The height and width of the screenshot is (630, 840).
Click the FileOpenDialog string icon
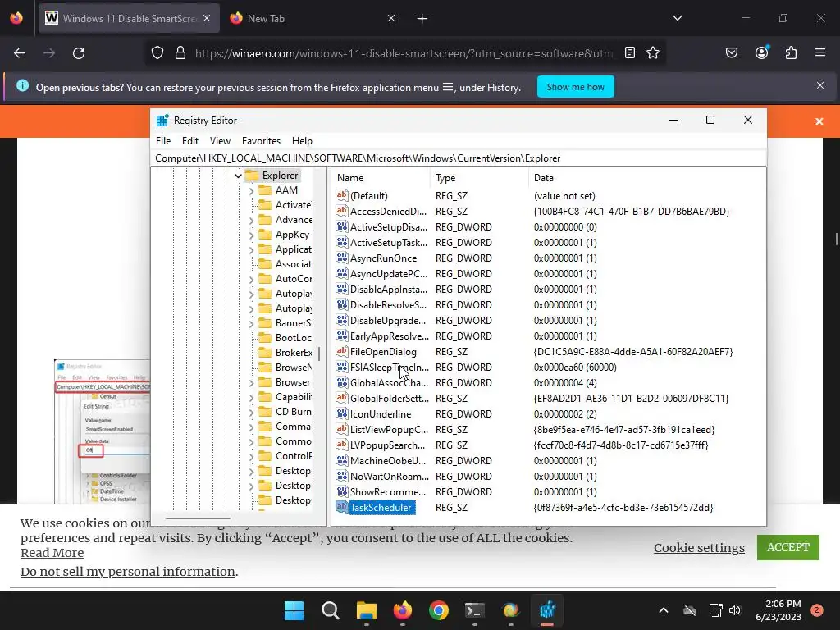[x=342, y=351]
